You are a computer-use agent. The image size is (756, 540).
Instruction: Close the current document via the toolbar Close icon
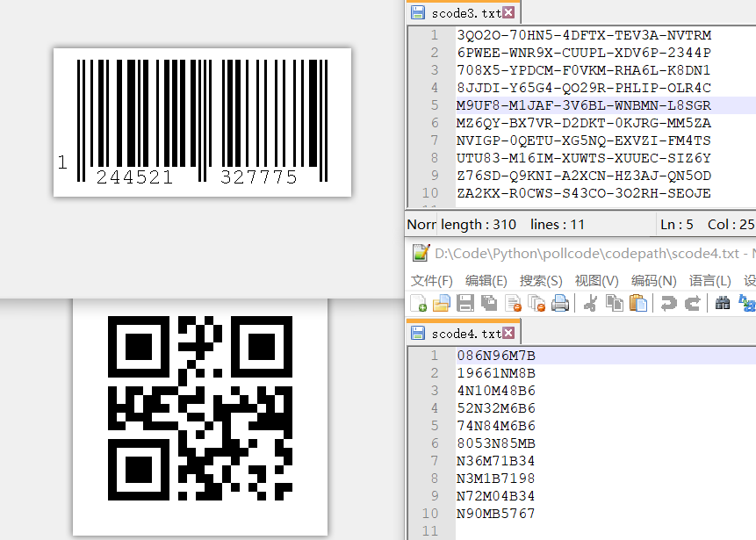[x=513, y=303]
